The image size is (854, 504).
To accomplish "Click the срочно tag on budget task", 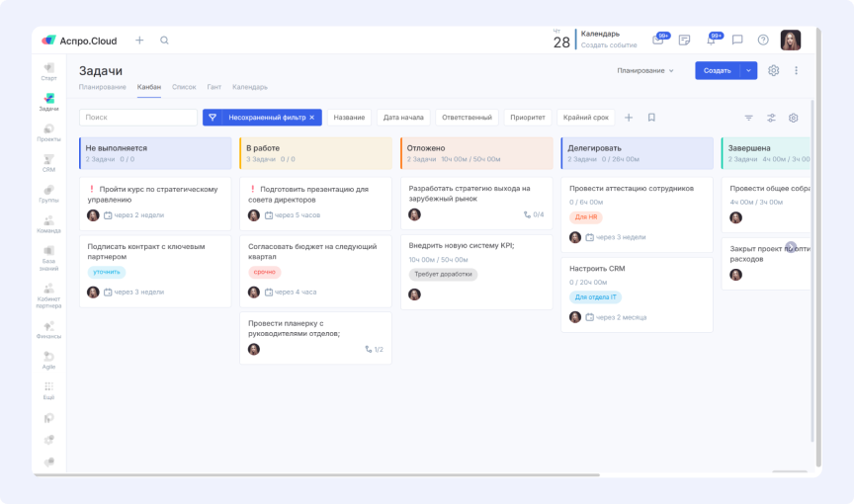I will [x=264, y=272].
